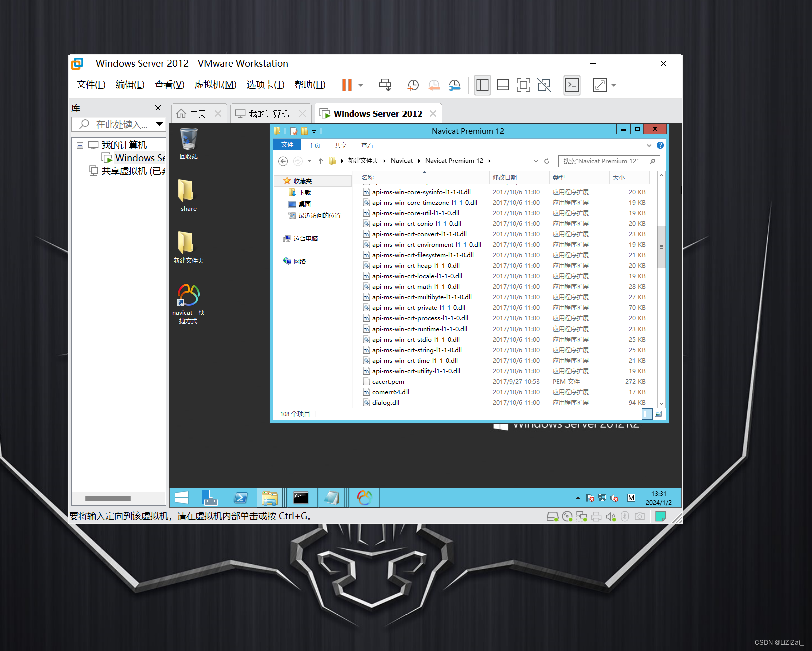Refresh the Explorer folder view
The width and height of the screenshot is (812, 651).
coord(547,161)
